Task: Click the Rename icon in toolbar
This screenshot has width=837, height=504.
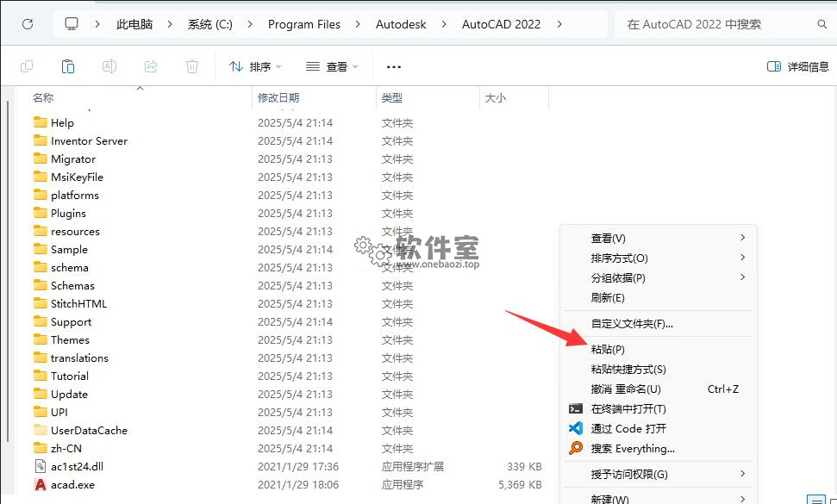Action: [x=109, y=66]
